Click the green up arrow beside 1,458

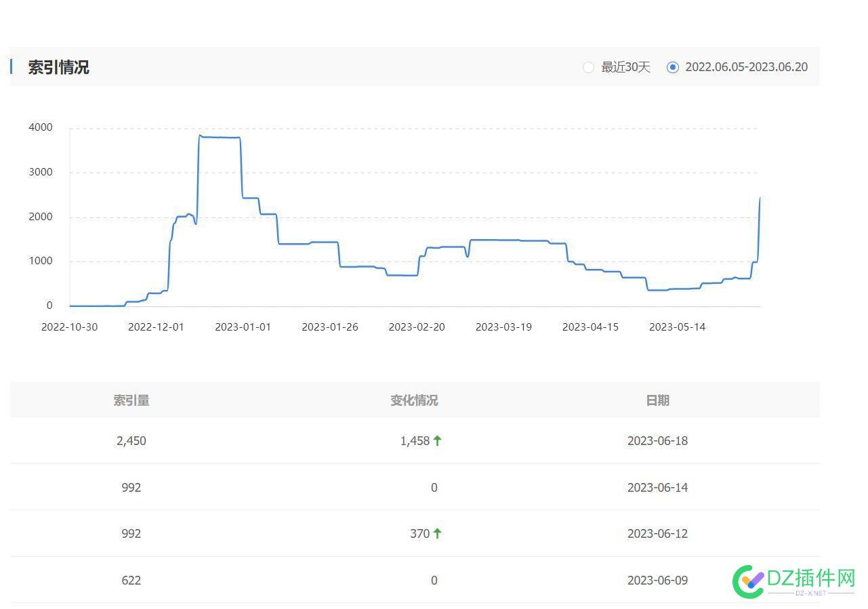point(438,440)
